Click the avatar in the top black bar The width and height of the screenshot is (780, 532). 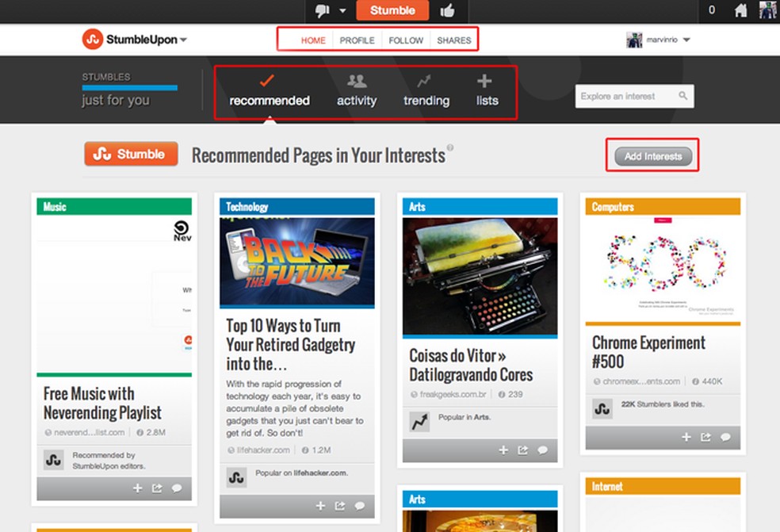point(767,10)
